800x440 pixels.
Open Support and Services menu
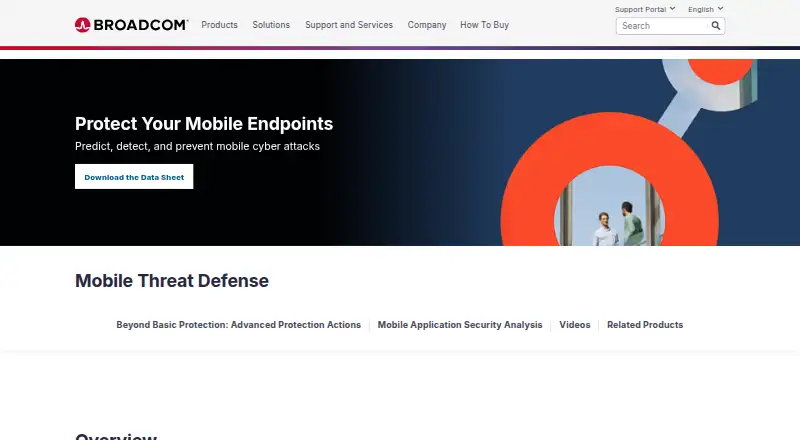(349, 25)
